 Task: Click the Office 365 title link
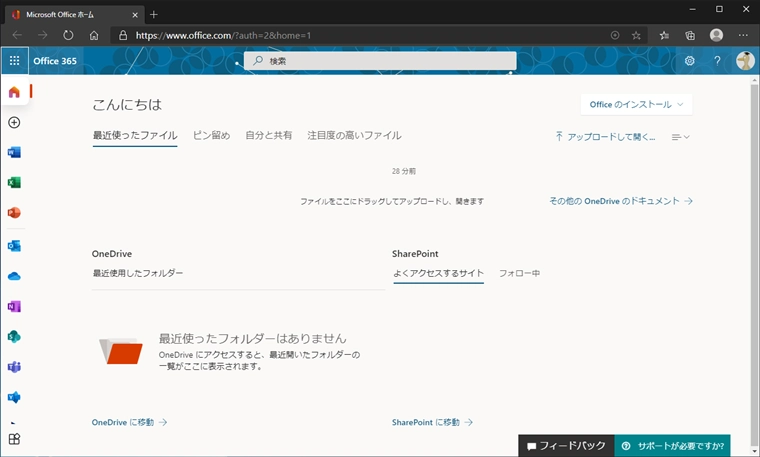tap(55, 61)
